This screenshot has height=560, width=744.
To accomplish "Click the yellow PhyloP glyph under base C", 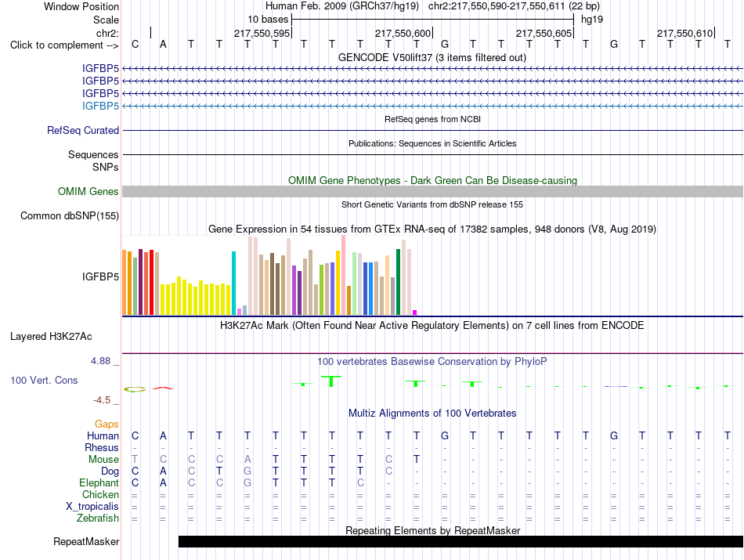I will point(135,389).
